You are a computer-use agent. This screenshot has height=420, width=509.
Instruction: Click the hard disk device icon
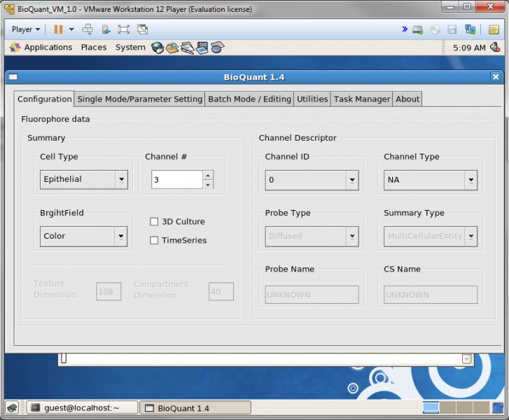pos(417,29)
